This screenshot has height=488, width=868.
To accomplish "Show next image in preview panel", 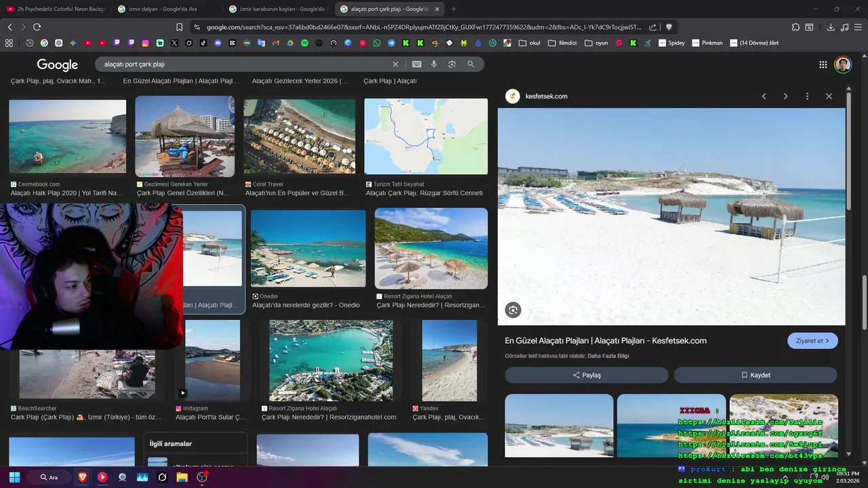I will 785,96.
